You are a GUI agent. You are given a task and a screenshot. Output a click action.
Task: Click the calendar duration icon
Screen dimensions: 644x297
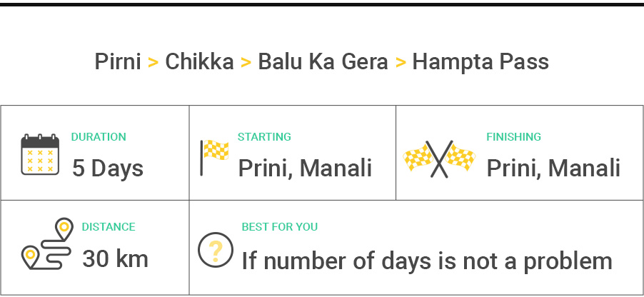coord(40,155)
